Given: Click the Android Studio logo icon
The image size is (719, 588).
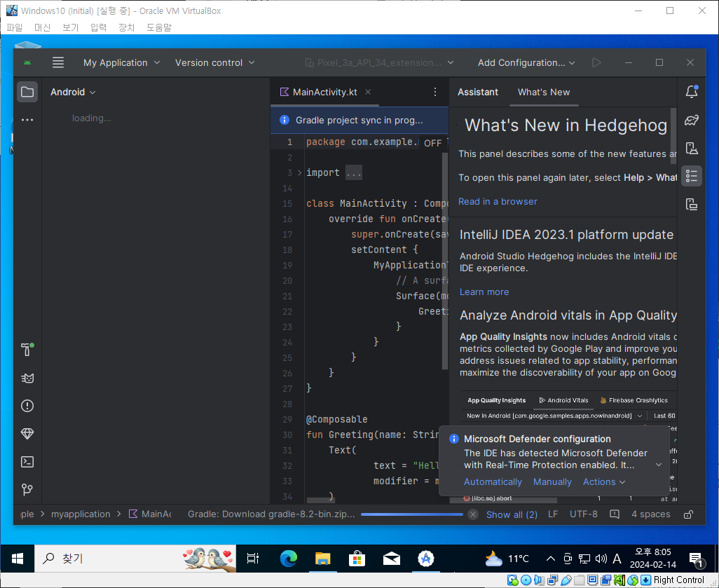Looking at the screenshot, I should pos(27,62).
